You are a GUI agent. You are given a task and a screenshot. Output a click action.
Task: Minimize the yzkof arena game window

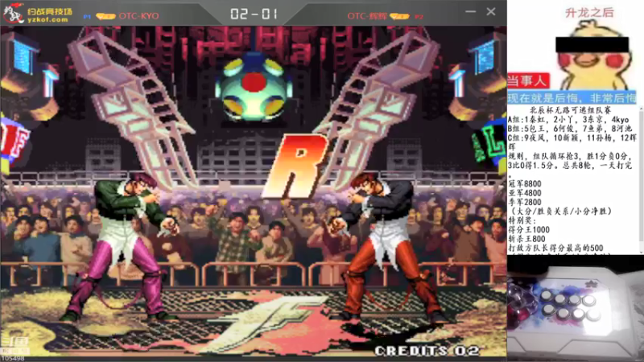(471, 11)
